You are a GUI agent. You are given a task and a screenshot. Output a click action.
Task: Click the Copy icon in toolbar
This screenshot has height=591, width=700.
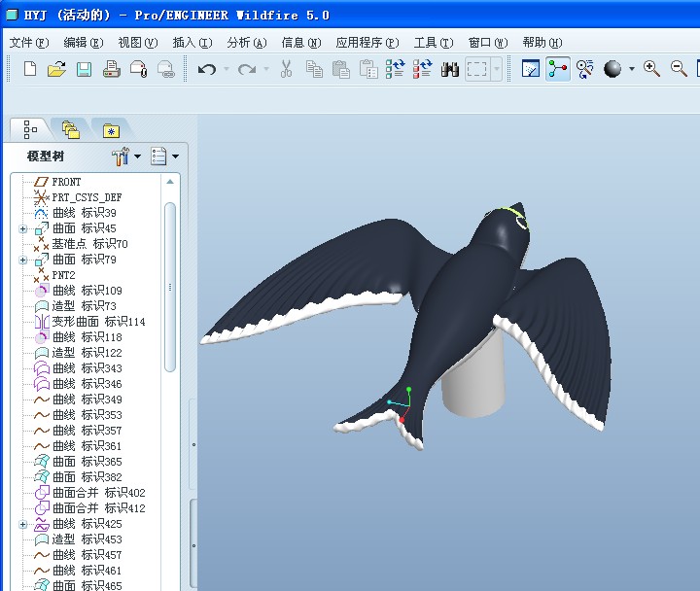314,69
